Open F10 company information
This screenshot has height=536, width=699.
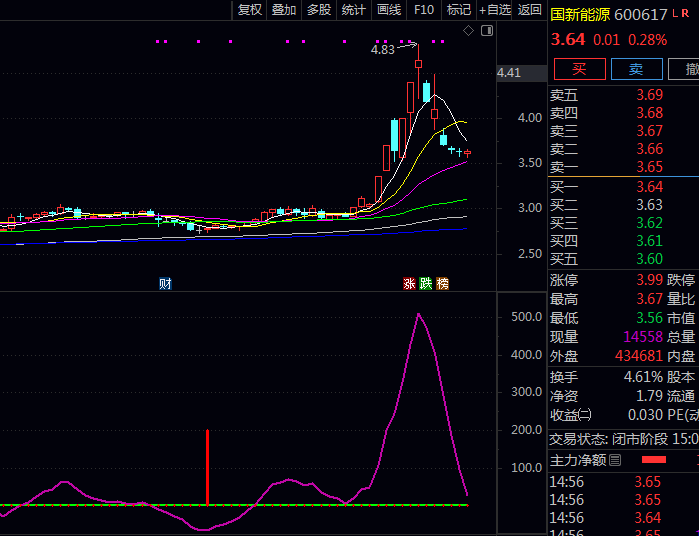pyautogui.click(x=424, y=10)
